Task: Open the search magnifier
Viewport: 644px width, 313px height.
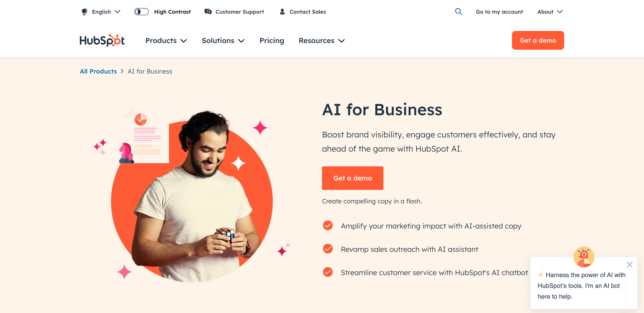Action: [x=459, y=11]
